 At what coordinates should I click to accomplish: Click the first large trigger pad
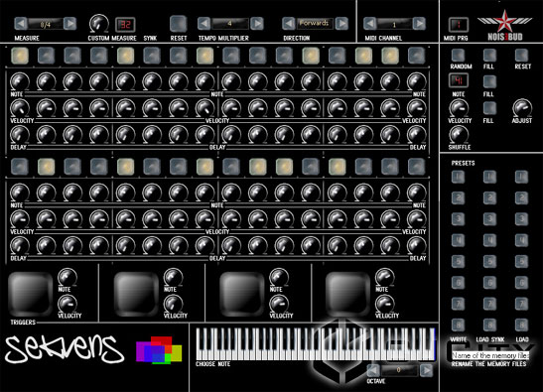click(30, 294)
